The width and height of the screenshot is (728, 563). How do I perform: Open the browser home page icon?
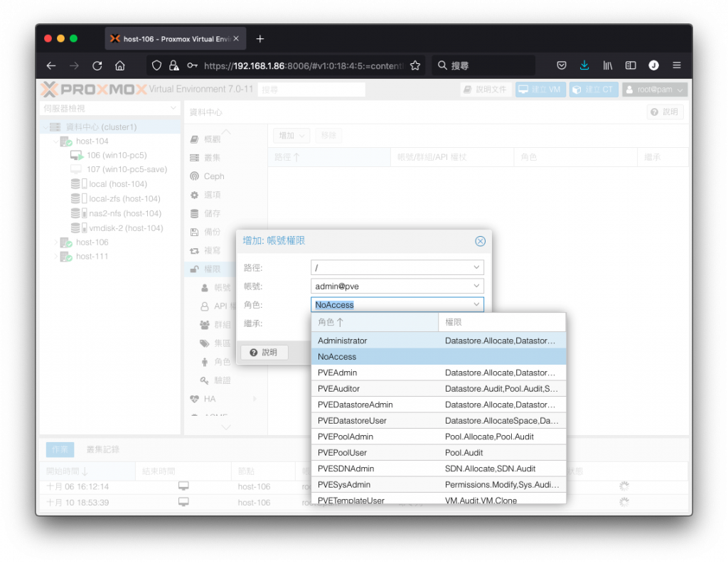(119, 65)
